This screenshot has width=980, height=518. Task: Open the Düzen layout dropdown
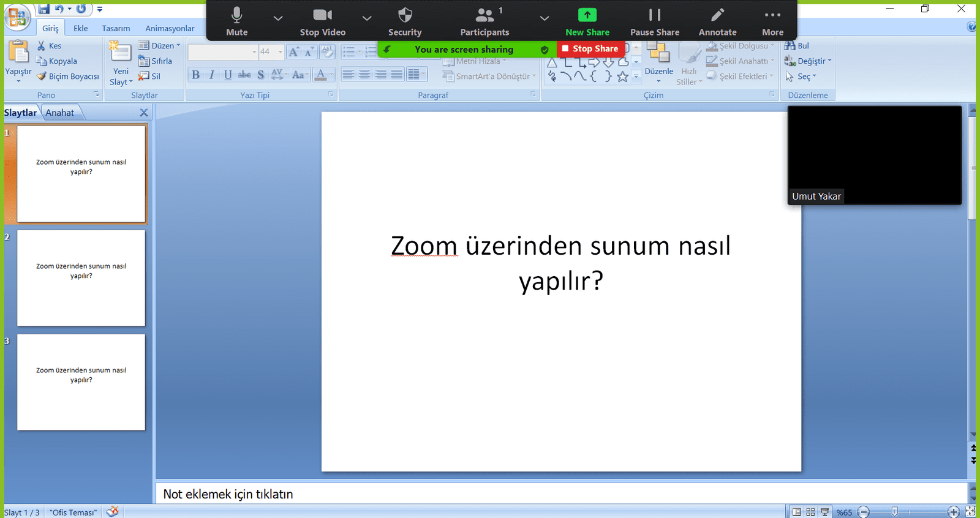coord(159,46)
